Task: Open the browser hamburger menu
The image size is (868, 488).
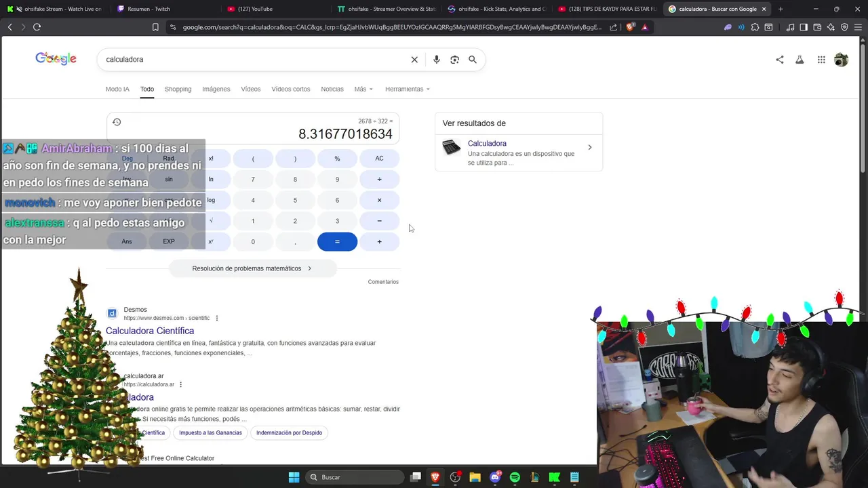Action: pos(858,27)
